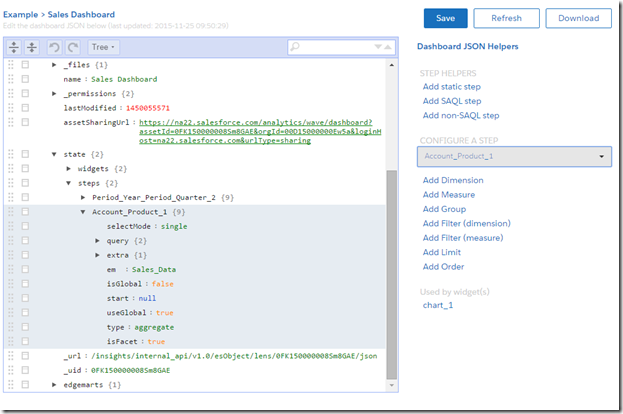Click the search magnifier icon
The image size is (623, 414).
coord(295,47)
